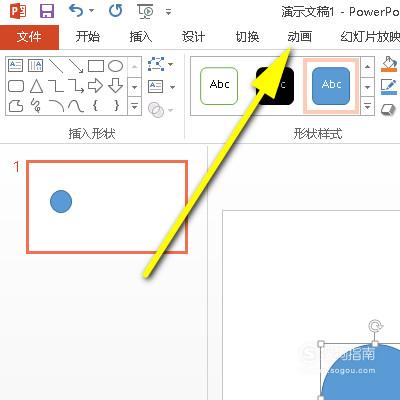Open the Customize Quick Access Toolbar dropdown
The width and height of the screenshot is (400, 400).
(168, 12)
